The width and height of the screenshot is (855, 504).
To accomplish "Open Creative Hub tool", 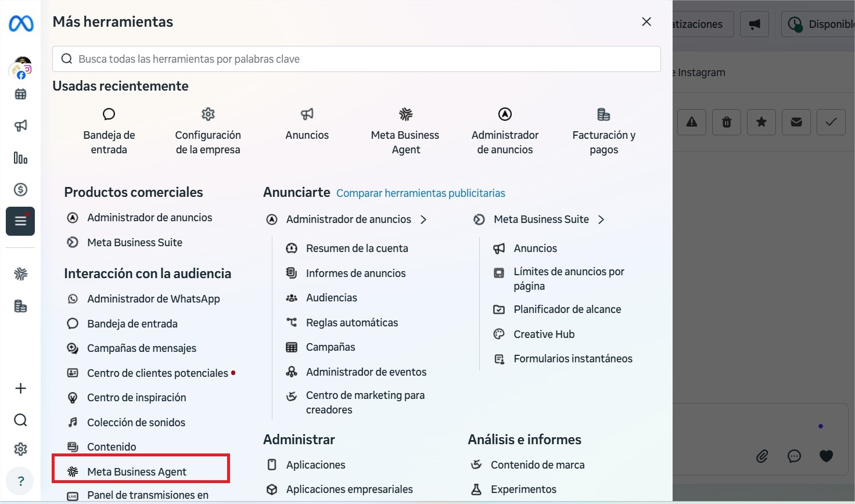I will click(x=534, y=334).
